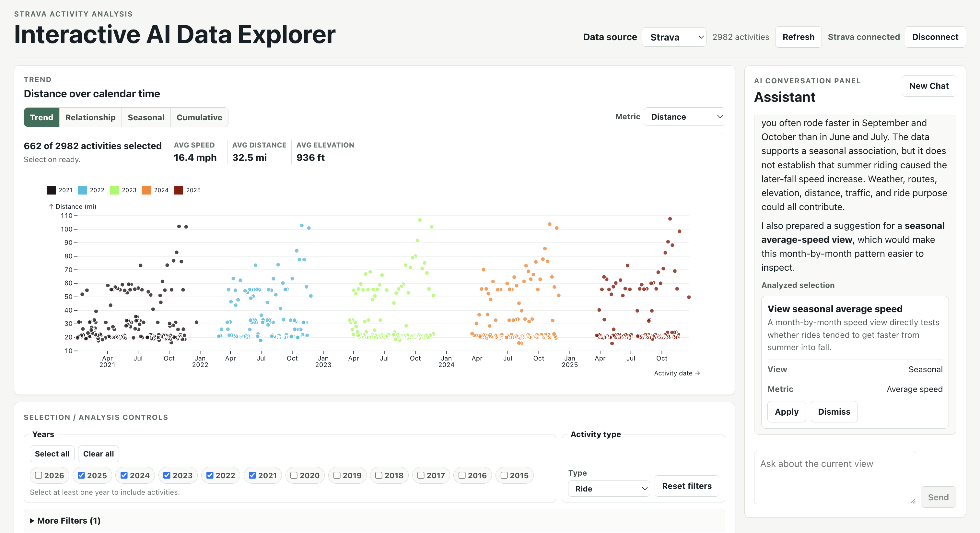The height and width of the screenshot is (533, 980).
Task: Uncheck the 2025 year checkbox
Action: pos(81,475)
